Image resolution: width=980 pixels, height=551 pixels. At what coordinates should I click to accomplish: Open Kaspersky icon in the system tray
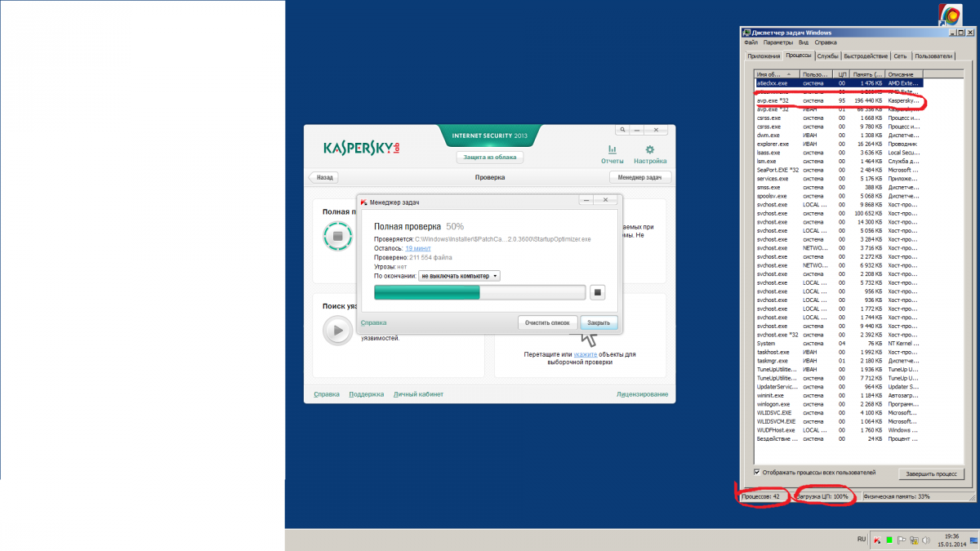pos(876,540)
